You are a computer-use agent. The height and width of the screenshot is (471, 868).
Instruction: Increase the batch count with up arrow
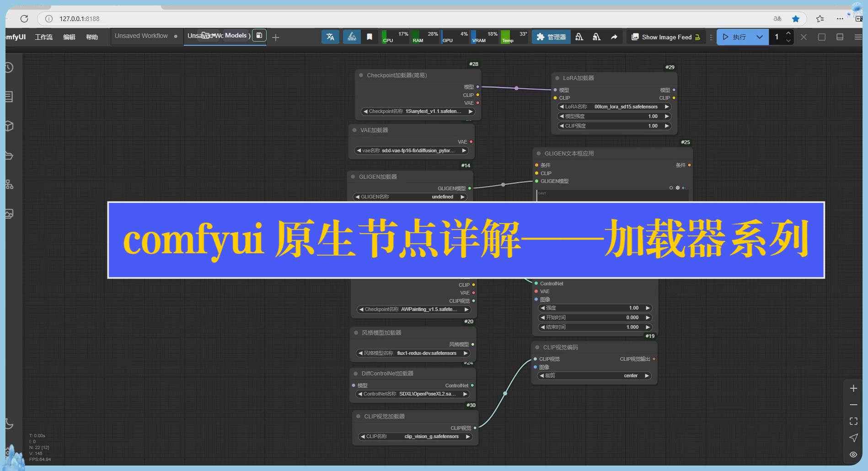pos(788,33)
